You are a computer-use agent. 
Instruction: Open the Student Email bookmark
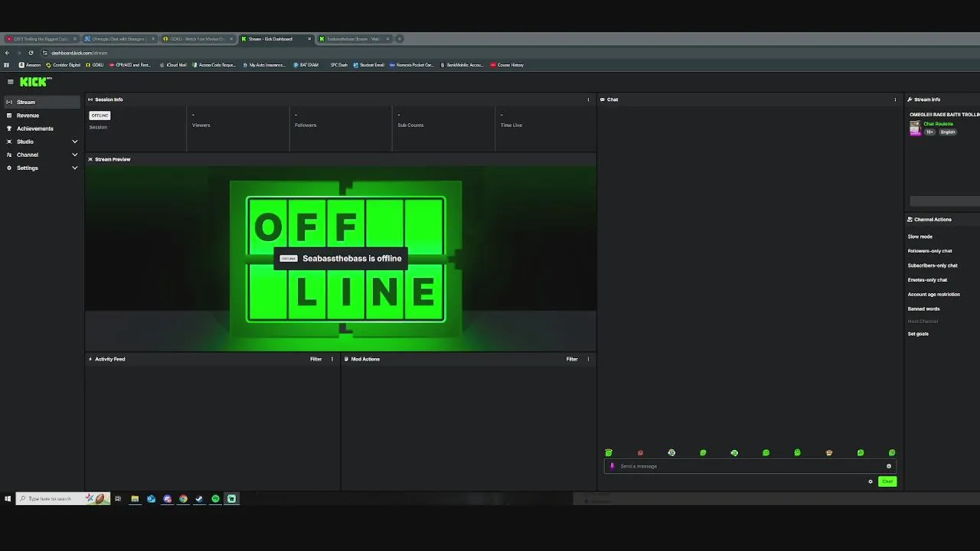coord(369,65)
